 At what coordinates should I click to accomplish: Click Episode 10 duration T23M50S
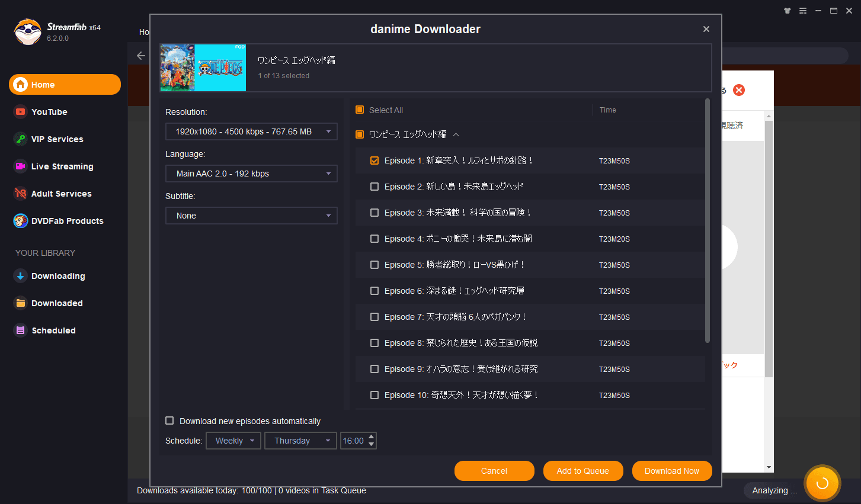614,396
